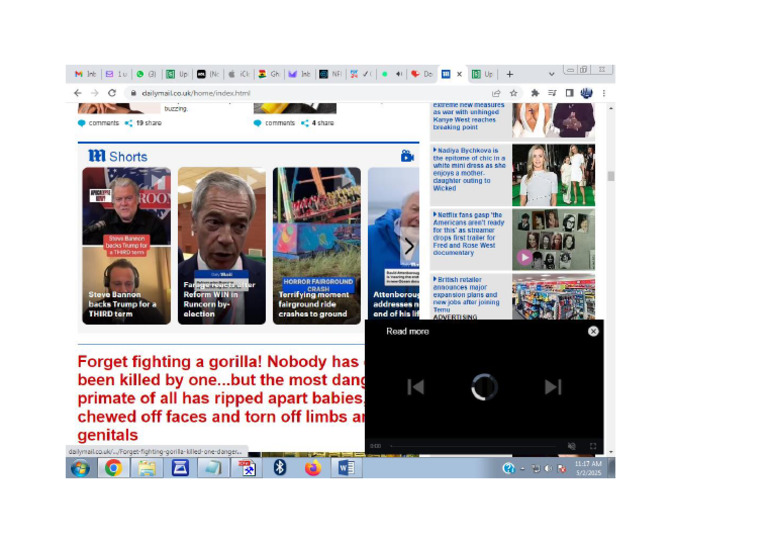This screenshot has height=543, width=768.
Task: Toggle the Chrome side panel icon
Action: [x=569, y=93]
